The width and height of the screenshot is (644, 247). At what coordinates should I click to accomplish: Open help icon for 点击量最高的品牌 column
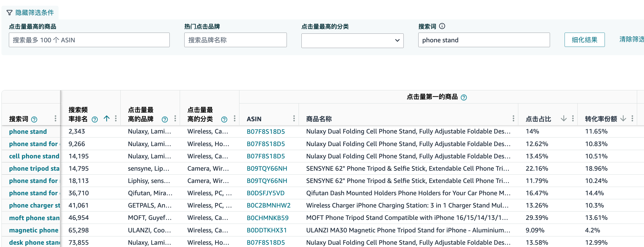[x=165, y=119]
